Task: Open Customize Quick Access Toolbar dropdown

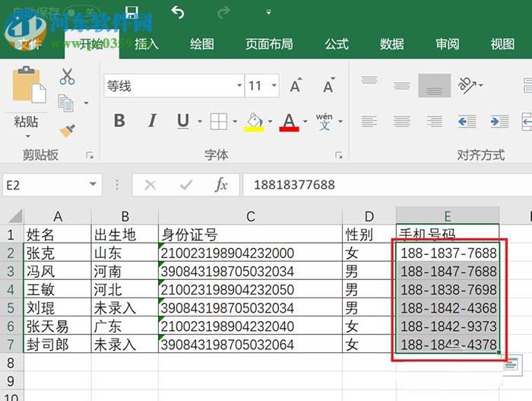Action: coord(268,13)
